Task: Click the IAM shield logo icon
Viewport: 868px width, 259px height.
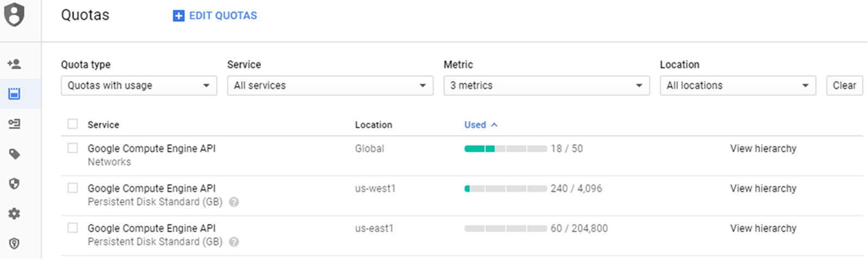Action: (x=14, y=15)
